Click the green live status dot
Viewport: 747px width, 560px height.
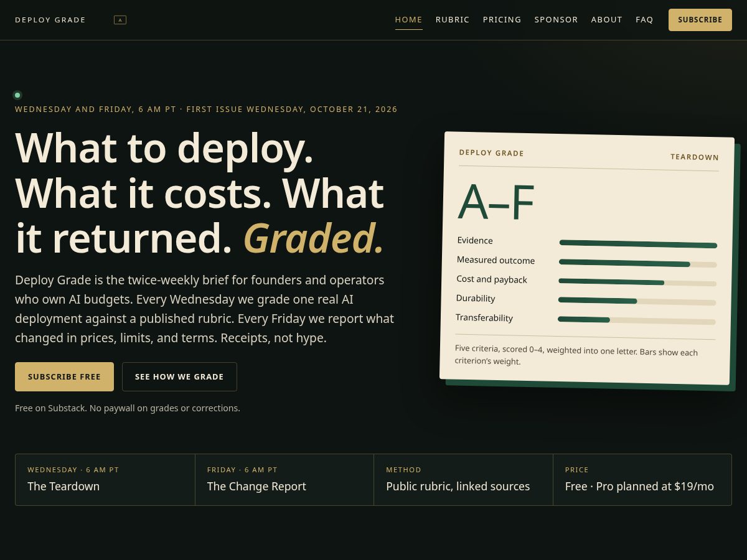(x=17, y=95)
